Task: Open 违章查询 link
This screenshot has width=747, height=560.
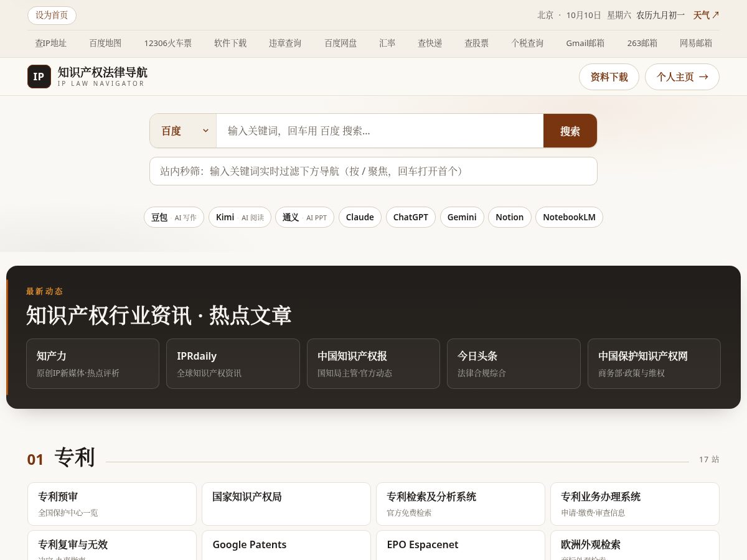Action: point(285,43)
